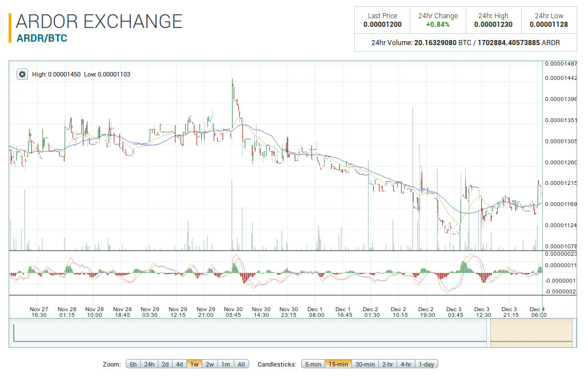The width and height of the screenshot is (588, 382).
Task: Open chart settings gear icon
Action: click(x=22, y=74)
